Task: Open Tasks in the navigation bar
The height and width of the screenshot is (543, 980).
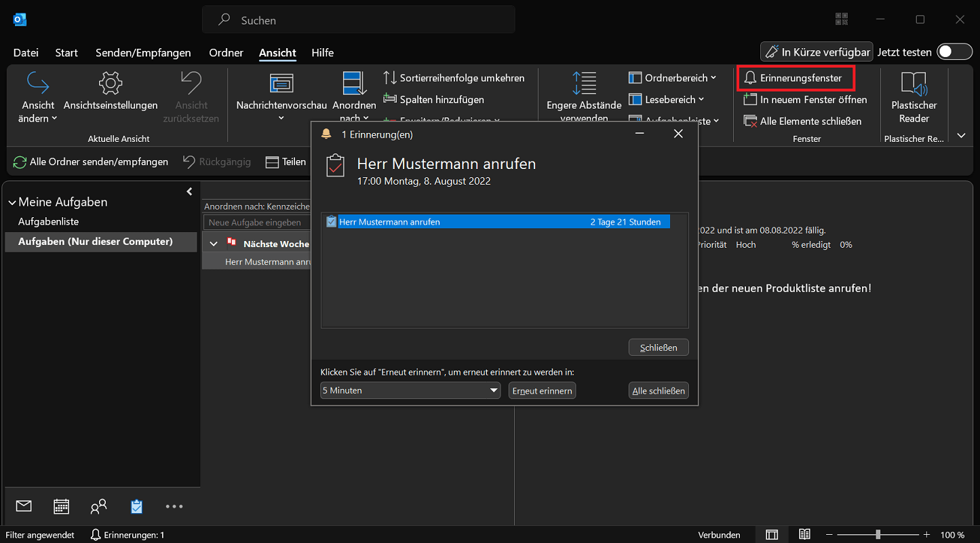Action: [x=136, y=506]
